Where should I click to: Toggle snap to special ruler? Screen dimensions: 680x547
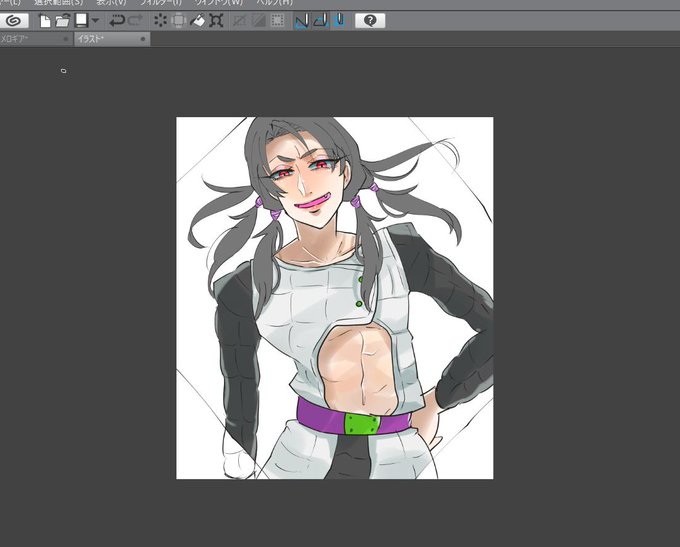point(320,20)
